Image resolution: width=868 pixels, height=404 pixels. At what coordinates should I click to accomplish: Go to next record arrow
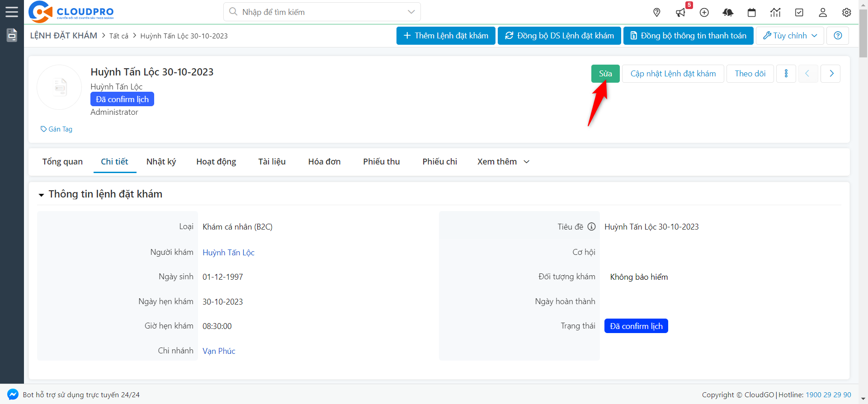[831, 74]
